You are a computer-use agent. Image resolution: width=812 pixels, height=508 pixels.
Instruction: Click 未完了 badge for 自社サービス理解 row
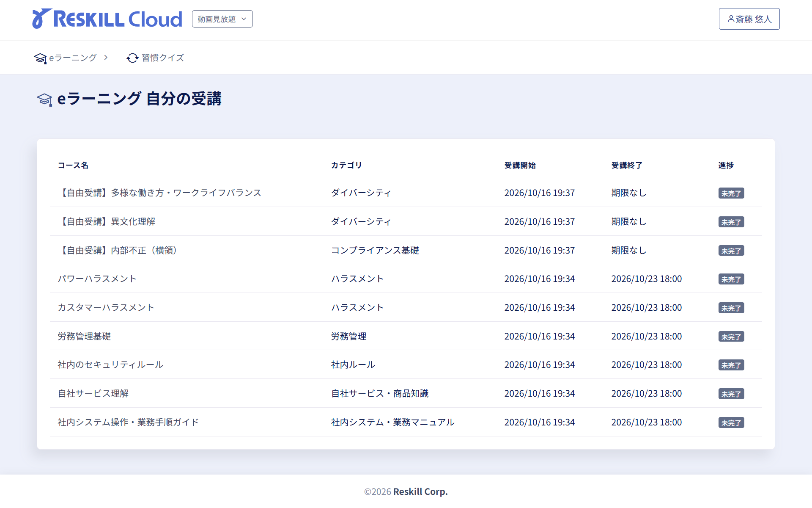point(731,394)
